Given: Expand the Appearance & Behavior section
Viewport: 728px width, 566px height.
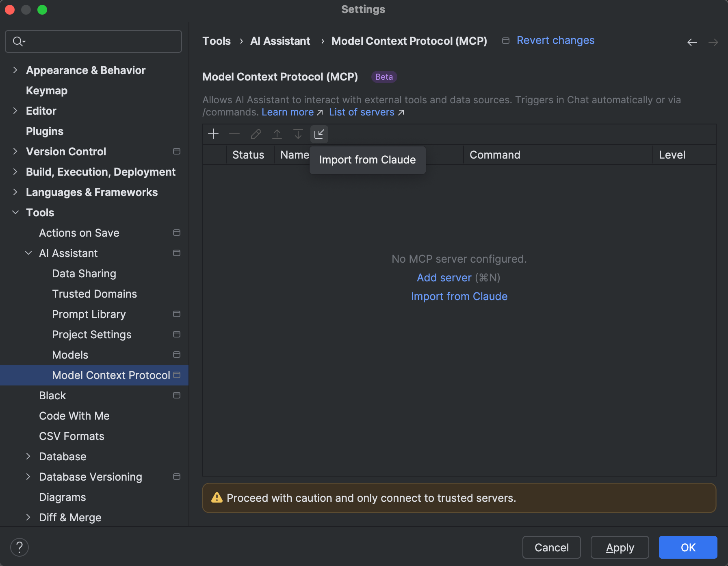Looking at the screenshot, I should point(15,70).
